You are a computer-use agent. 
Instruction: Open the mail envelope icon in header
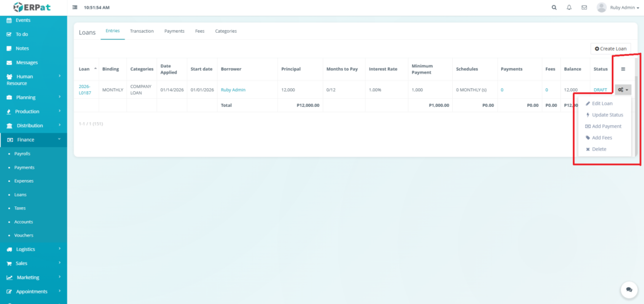tap(584, 8)
